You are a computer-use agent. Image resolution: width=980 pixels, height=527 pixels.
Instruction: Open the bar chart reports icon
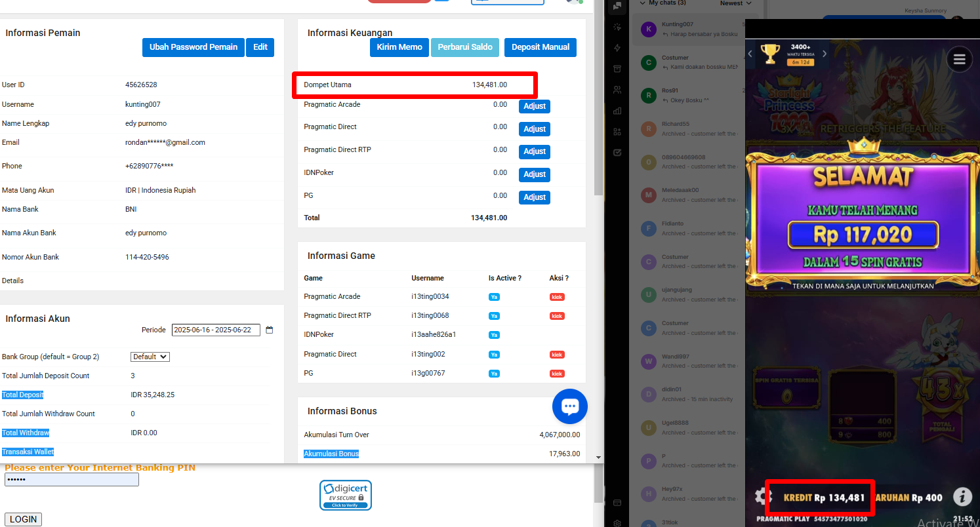pyautogui.click(x=617, y=111)
